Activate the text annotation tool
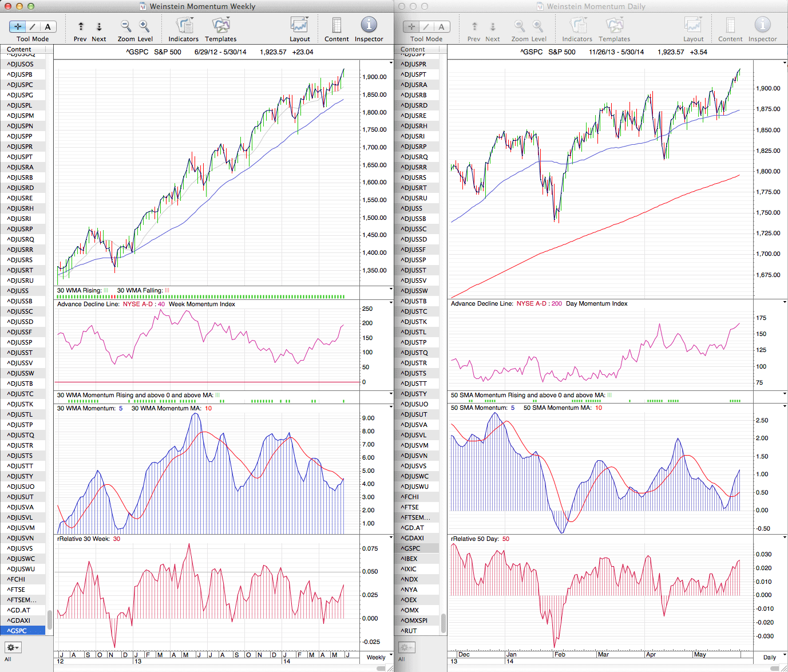 (x=47, y=27)
